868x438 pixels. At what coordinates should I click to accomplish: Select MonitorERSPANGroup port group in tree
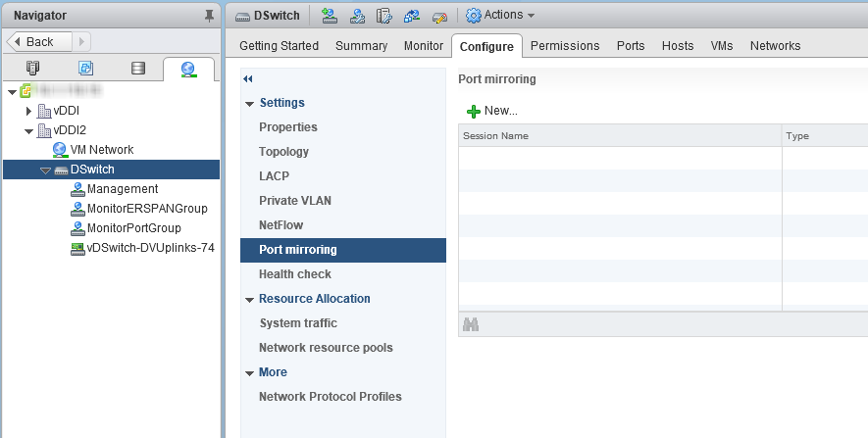point(147,209)
